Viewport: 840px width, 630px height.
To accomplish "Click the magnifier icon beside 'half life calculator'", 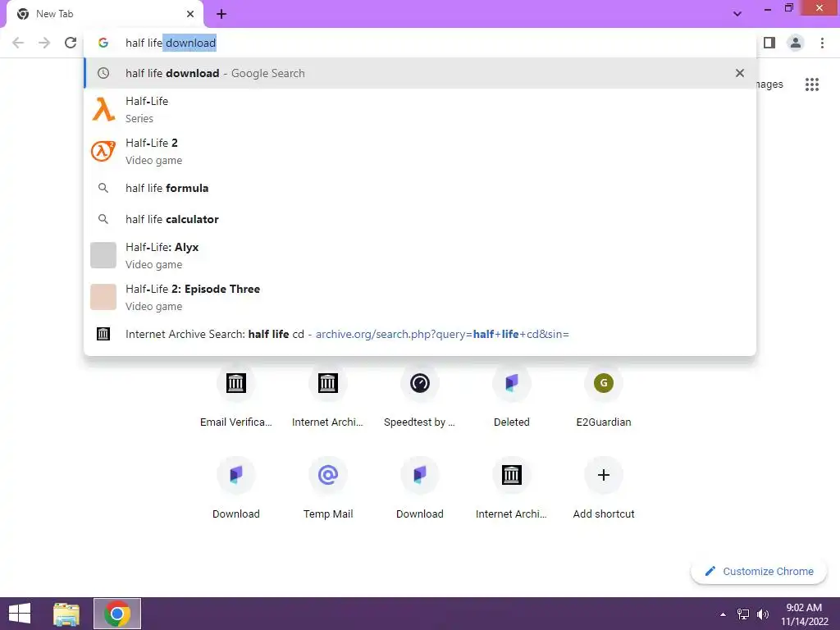I will [103, 219].
